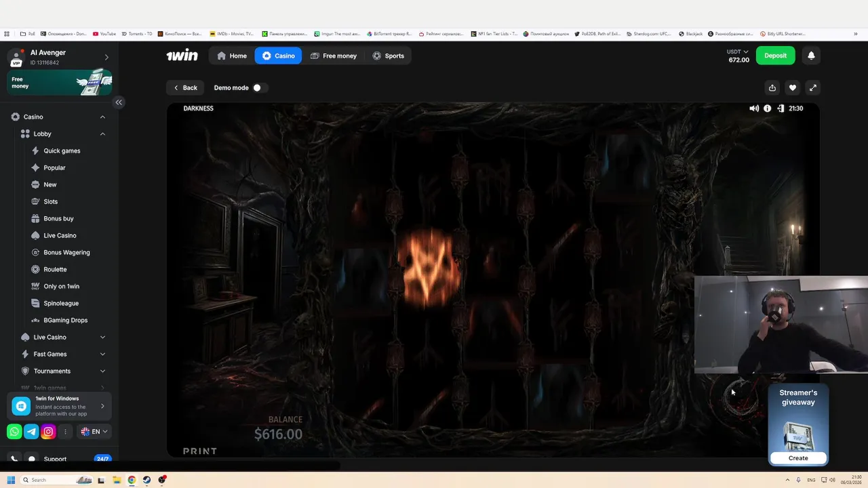Click the support chat bubble icon

(x=32, y=459)
